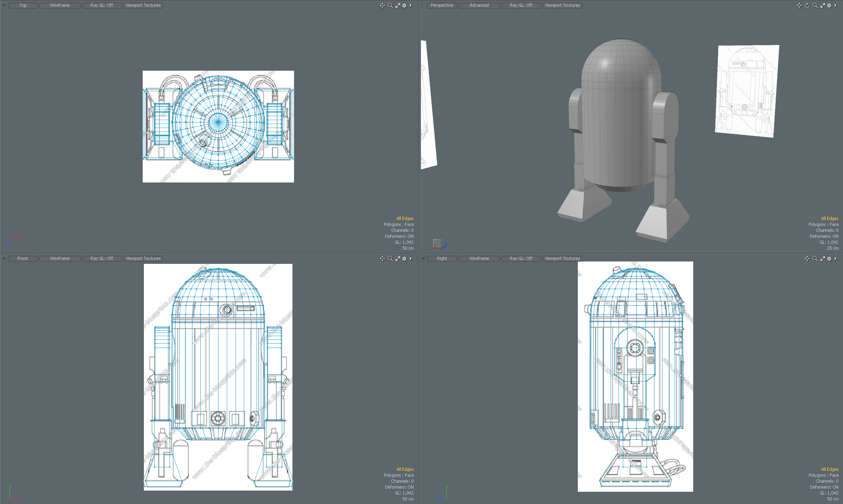Click All Edges label in Top viewport
Image resolution: width=843 pixels, height=504 pixels.
point(405,218)
